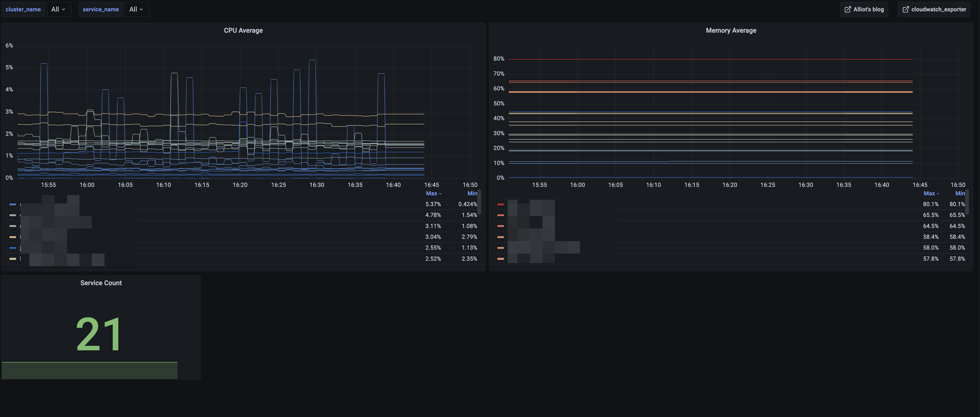Sort CPU Average legend by Min column

click(x=472, y=193)
